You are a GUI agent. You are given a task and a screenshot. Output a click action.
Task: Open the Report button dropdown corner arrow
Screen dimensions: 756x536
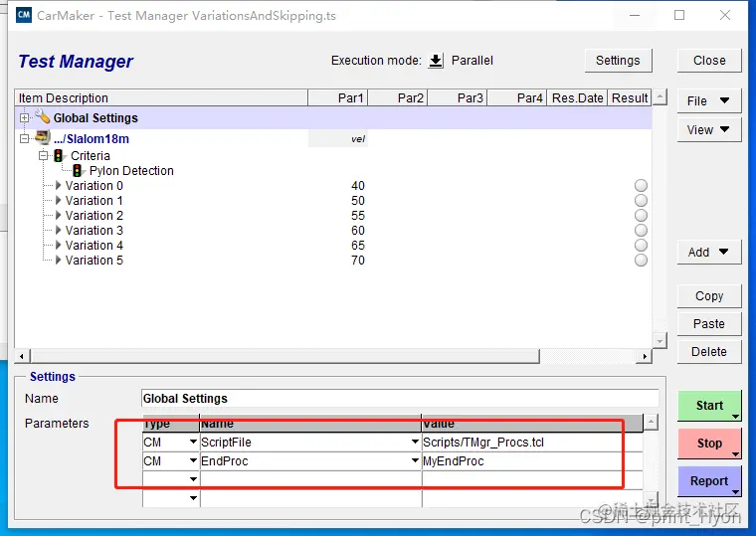735,491
